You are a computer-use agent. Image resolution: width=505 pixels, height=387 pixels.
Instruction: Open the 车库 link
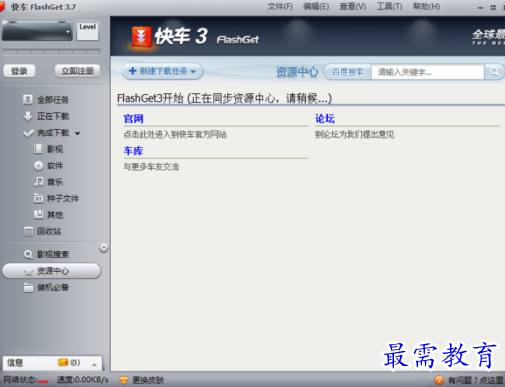point(133,151)
